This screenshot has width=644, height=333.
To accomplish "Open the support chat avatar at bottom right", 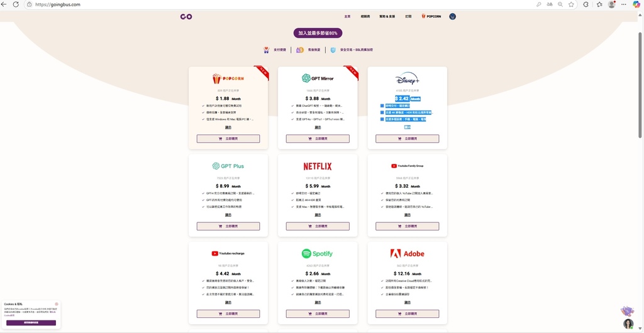I will tap(628, 324).
